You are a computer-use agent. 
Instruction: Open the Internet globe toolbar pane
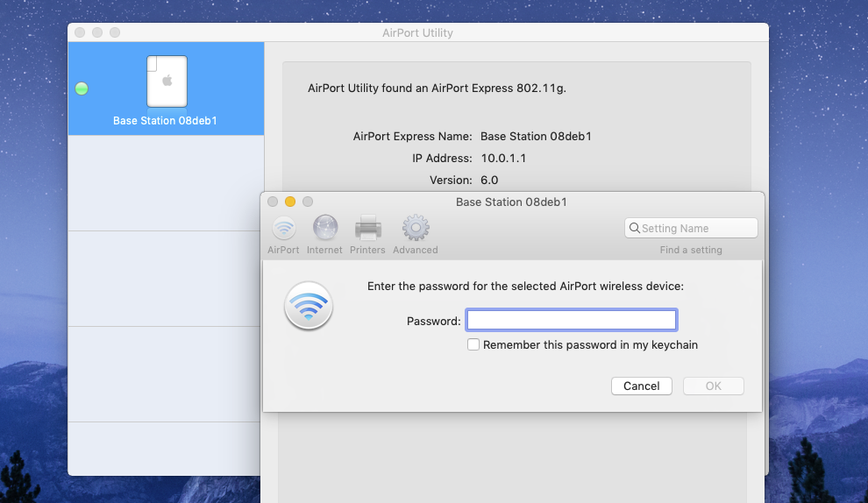pyautogui.click(x=325, y=235)
